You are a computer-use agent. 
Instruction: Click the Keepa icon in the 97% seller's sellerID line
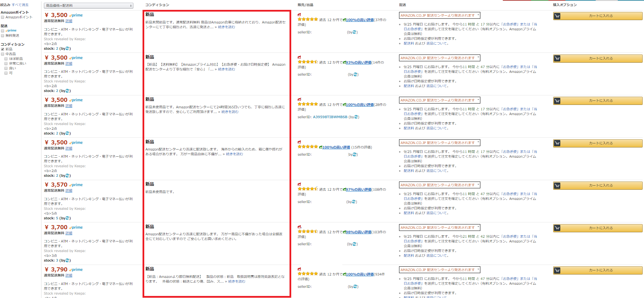pos(354,202)
